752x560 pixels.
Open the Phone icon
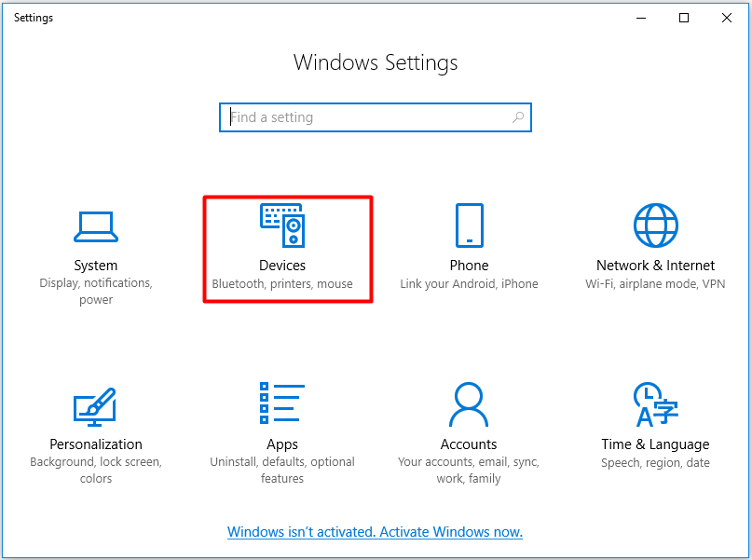tap(469, 225)
